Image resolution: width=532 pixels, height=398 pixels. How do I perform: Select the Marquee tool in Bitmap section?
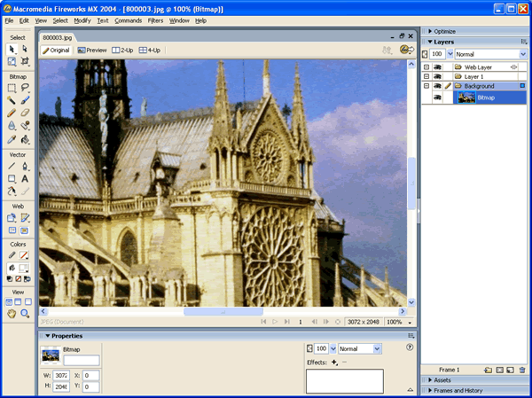pos(12,89)
